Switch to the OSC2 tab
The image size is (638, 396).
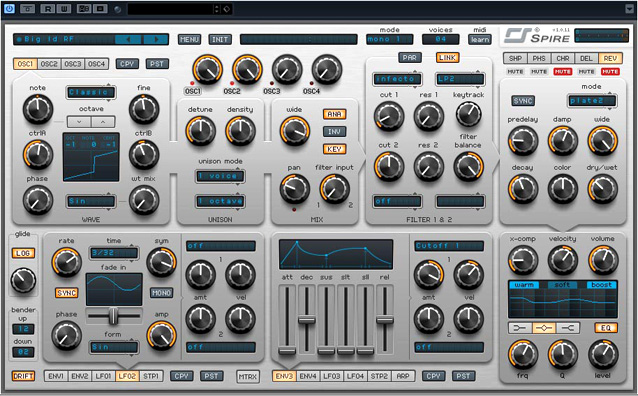point(49,64)
